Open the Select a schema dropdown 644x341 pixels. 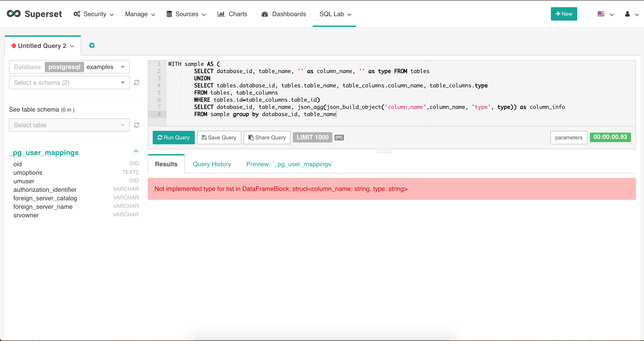click(69, 82)
